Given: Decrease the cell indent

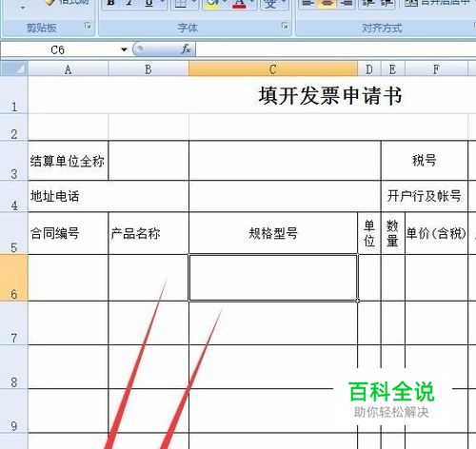Looking at the screenshot, I should [367, 3].
